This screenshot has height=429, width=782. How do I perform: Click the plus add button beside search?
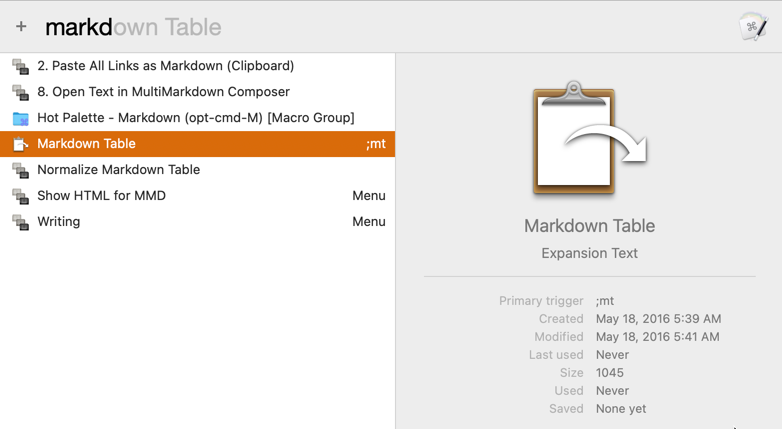(21, 26)
